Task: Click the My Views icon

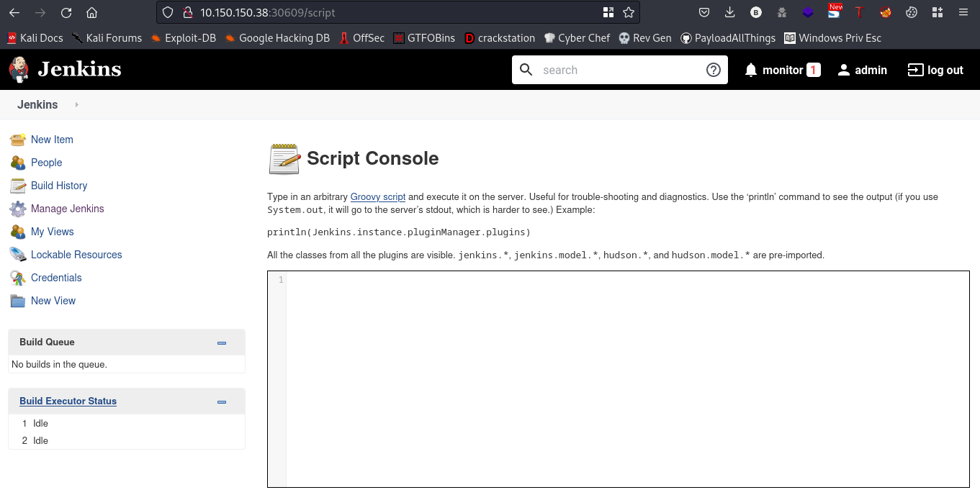Action: [x=18, y=232]
